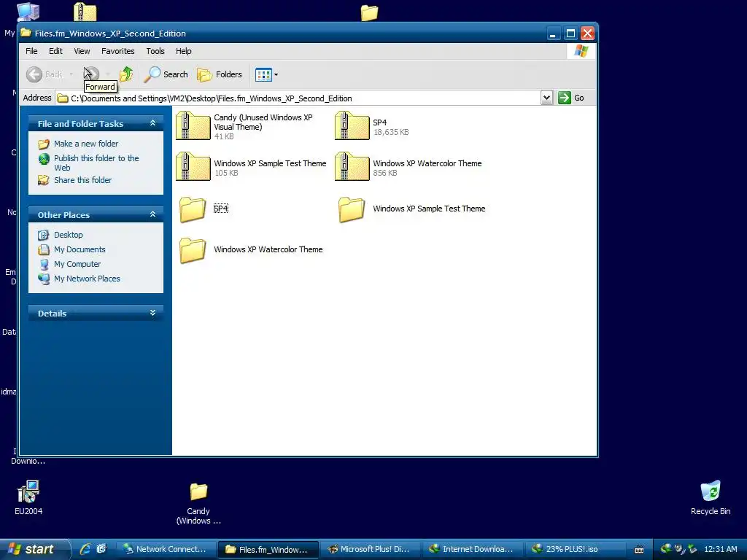Click the Up folder level icon
Image resolution: width=747 pixels, height=560 pixels.
(126, 74)
